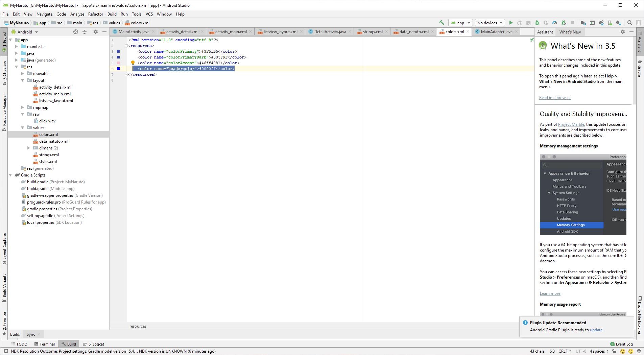Open the Logcat tool window tab
The image size is (644, 355).
click(94, 344)
